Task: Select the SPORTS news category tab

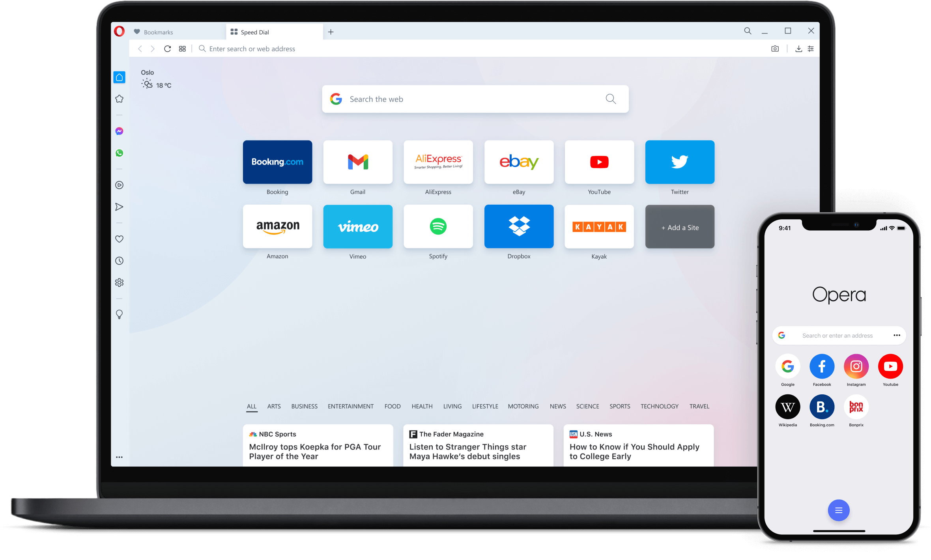Action: pos(619,406)
